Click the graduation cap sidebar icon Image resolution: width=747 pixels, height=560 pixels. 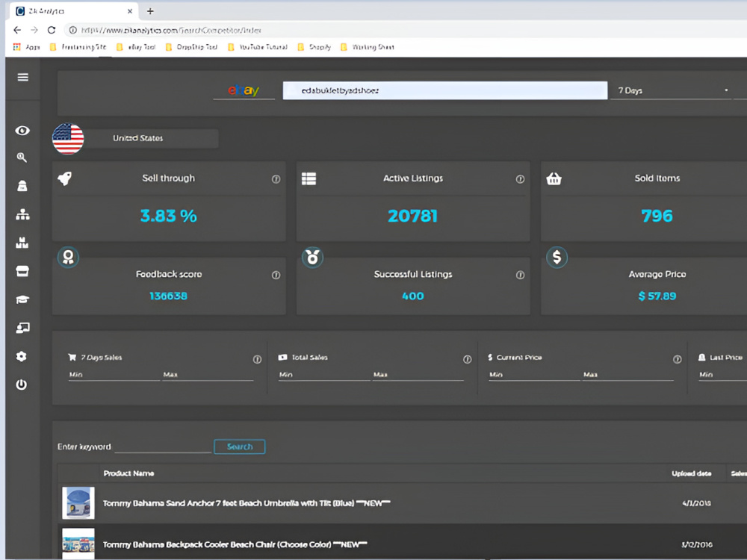click(22, 299)
